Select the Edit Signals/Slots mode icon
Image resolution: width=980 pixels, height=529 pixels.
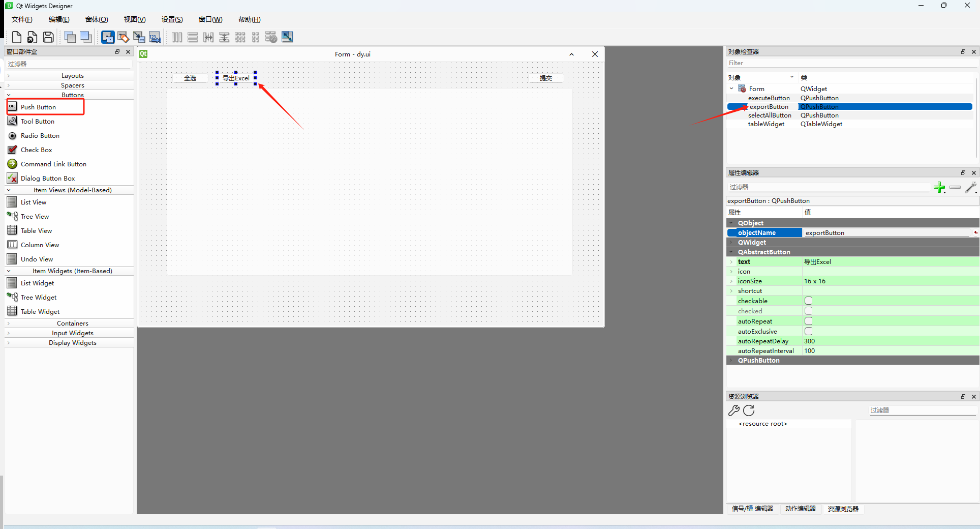(123, 37)
